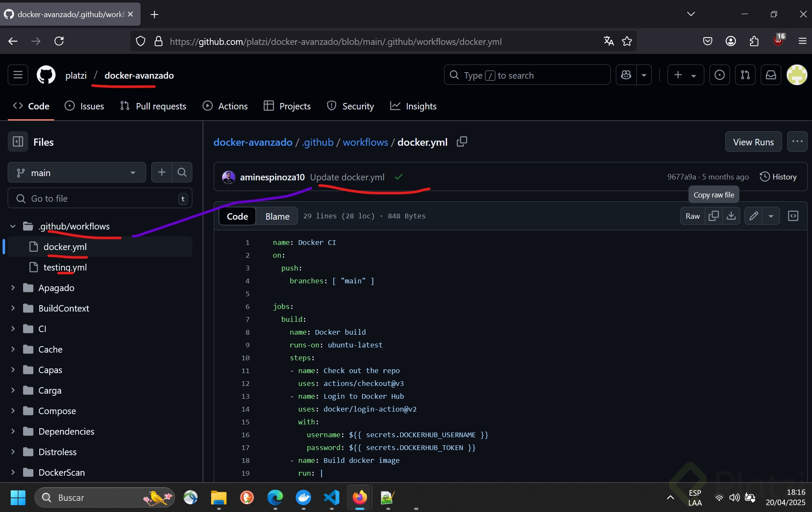
Task: Collapse the .github/workflows folder
Action: (x=13, y=226)
